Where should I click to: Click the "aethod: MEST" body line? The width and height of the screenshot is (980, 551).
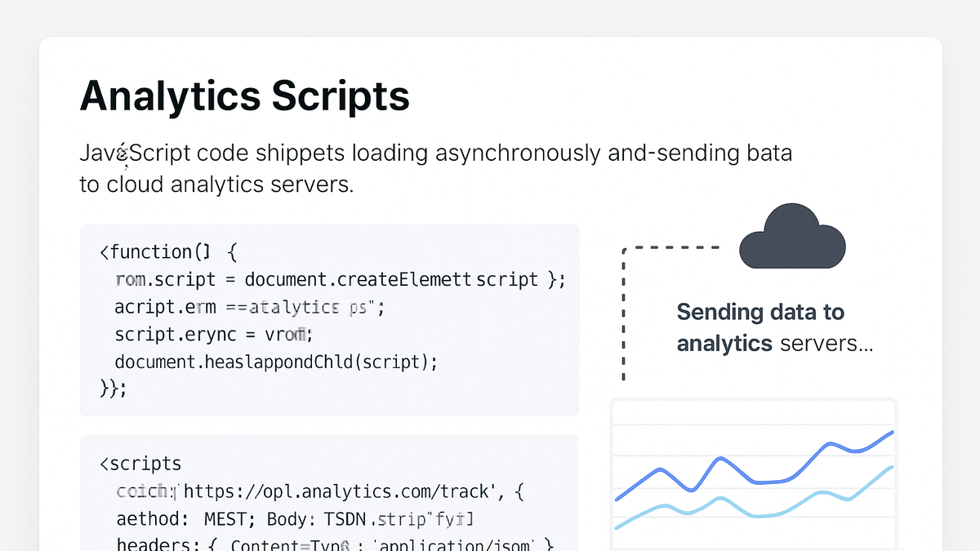point(295,518)
